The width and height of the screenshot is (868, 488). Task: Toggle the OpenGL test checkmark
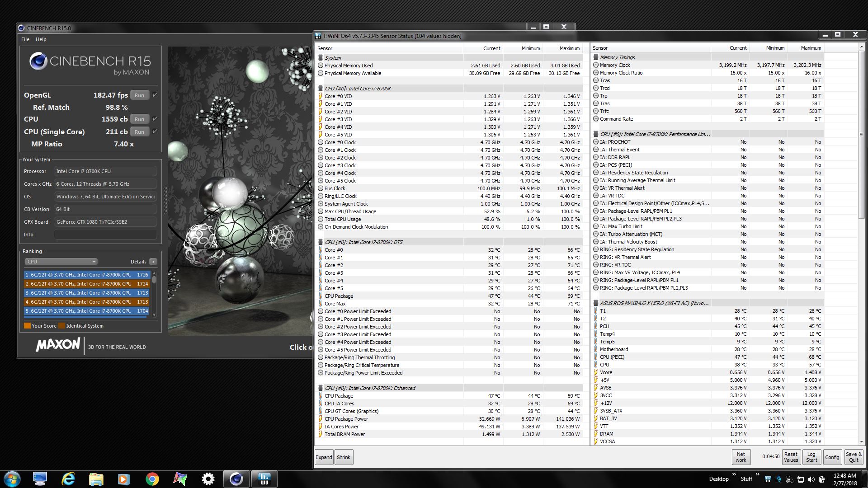click(155, 95)
